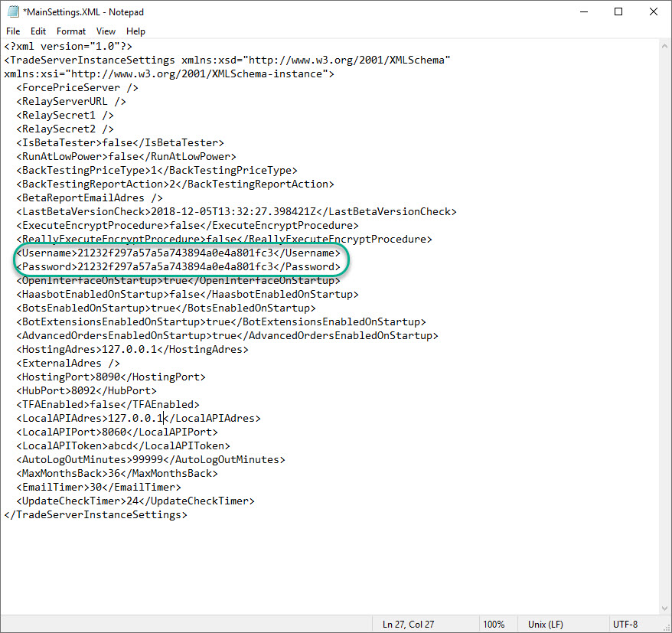This screenshot has height=633, width=672.
Task: Click the RelaySecret1 line
Action: [x=65, y=115]
